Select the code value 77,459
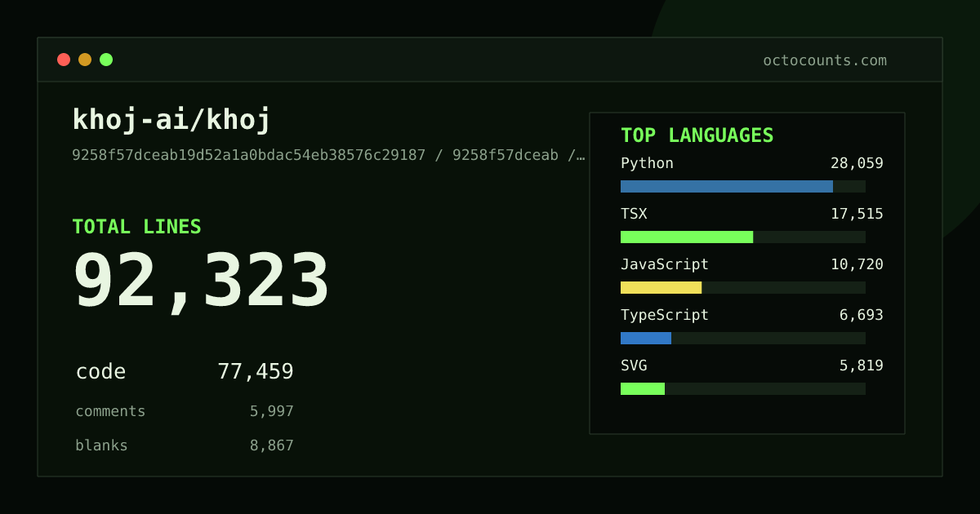 tap(256, 372)
